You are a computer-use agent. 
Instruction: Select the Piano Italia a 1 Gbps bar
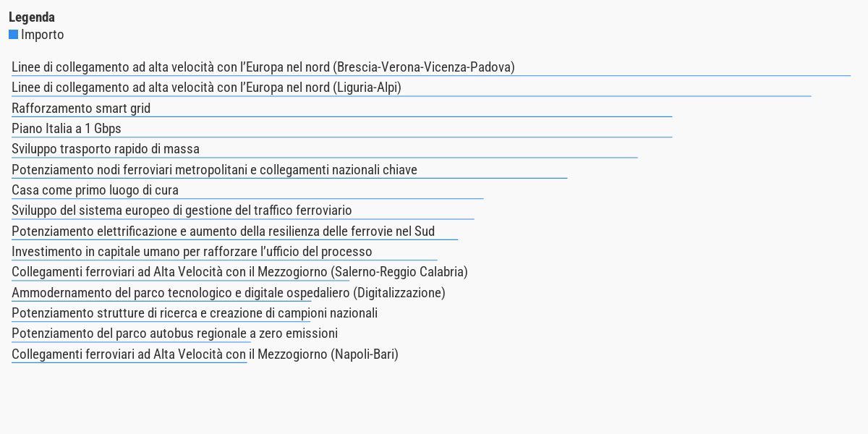click(x=342, y=129)
